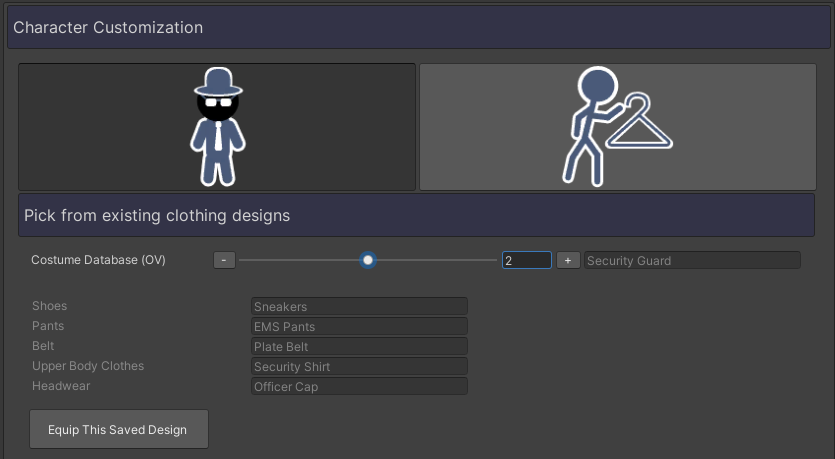Click the Plate Belt field
835x459 pixels.
359,346
